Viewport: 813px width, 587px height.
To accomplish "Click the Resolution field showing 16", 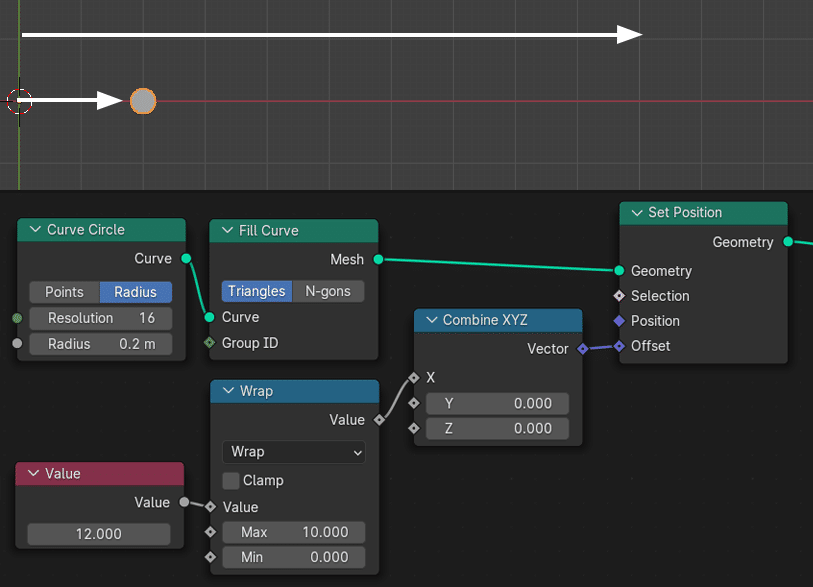I will click(x=101, y=318).
